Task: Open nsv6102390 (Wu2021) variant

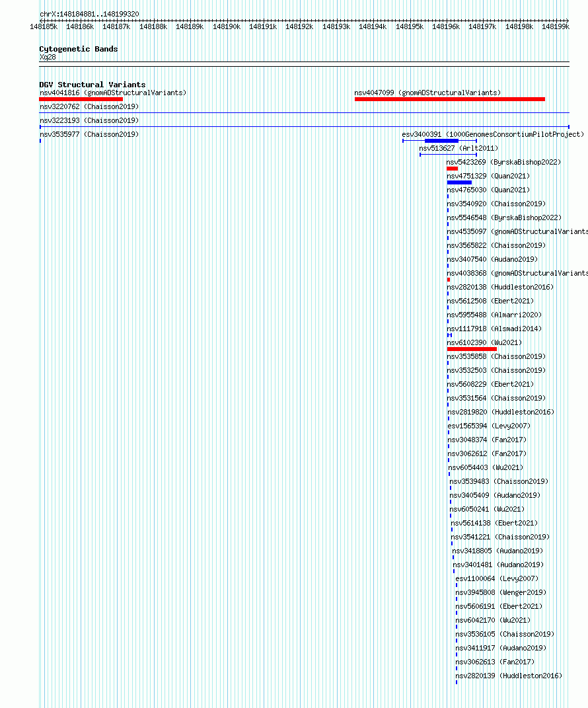Action: tap(484, 342)
